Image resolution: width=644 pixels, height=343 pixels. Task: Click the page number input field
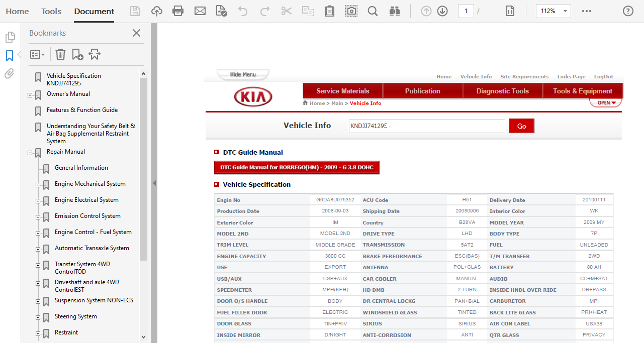point(466,11)
